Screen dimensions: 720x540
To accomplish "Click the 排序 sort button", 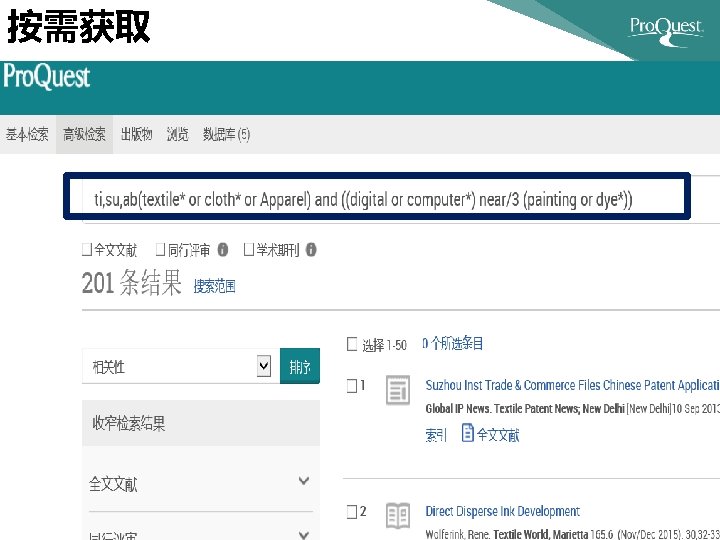I will coord(300,366).
